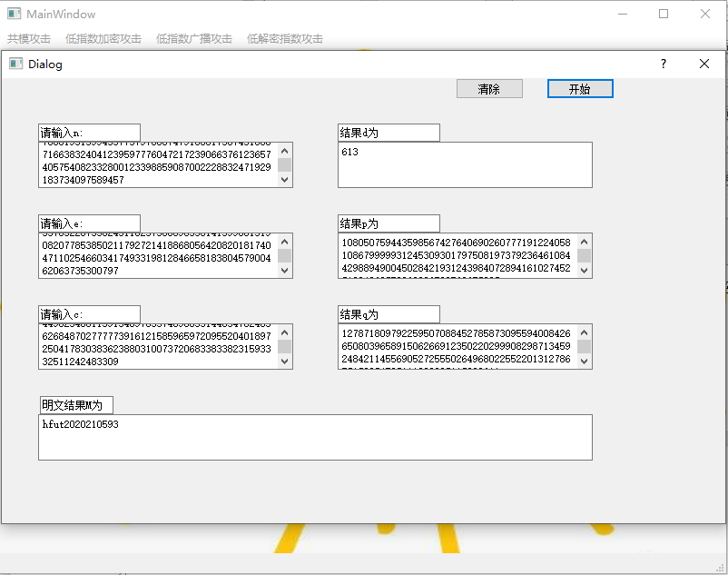The height and width of the screenshot is (575, 728).
Task: Click the scrollbar thumb in 结果p为 box
Action: 584,255
